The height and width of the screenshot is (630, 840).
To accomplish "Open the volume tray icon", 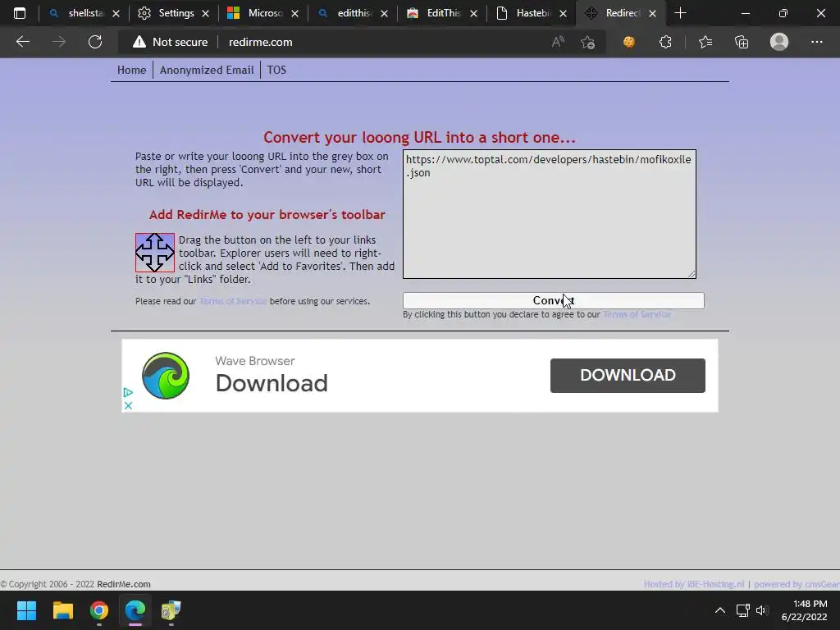I will click(x=762, y=610).
